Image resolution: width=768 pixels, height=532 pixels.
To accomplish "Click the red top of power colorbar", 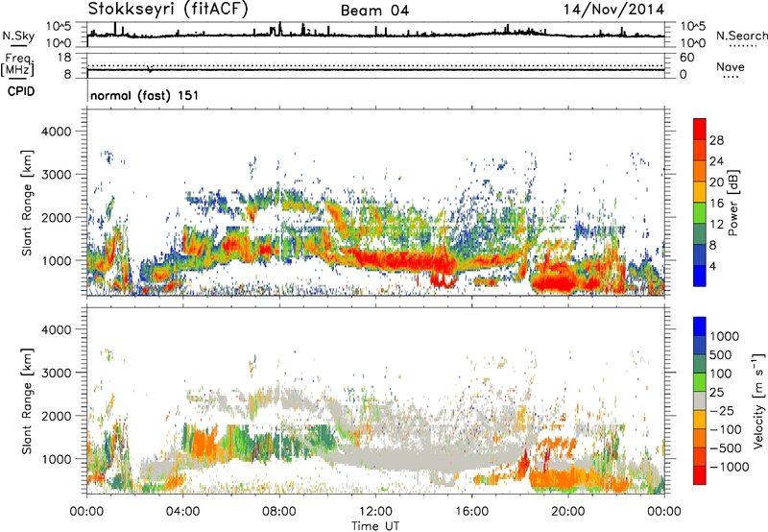I will [x=700, y=129].
